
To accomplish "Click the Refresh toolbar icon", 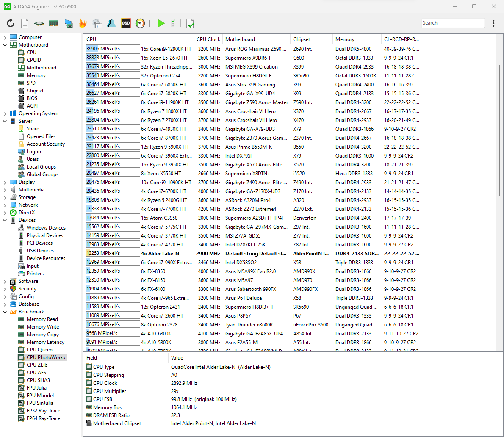I will tap(11, 23).
